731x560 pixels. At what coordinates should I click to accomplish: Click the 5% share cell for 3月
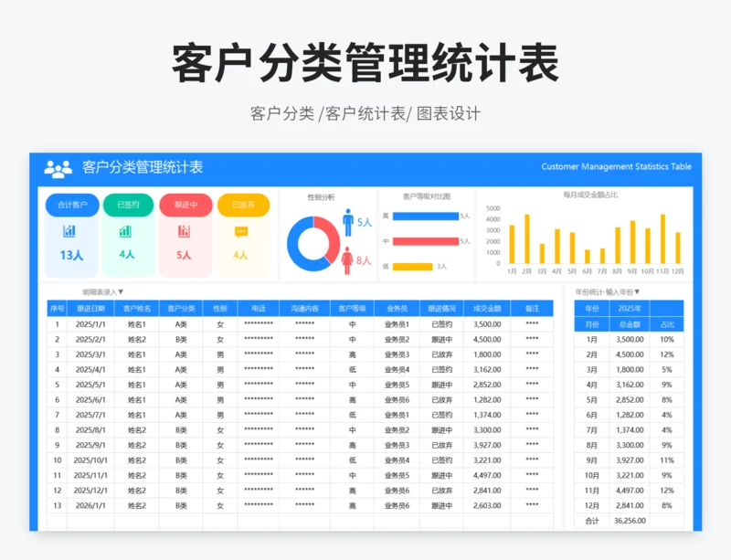pos(667,370)
